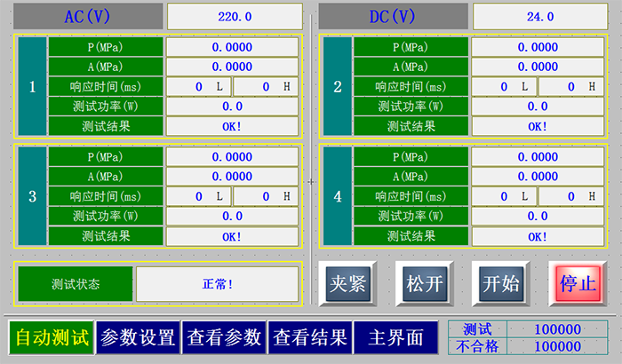Click station 2 P(MPa) value
This screenshot has width=622, height=364.
click(538, 47)
